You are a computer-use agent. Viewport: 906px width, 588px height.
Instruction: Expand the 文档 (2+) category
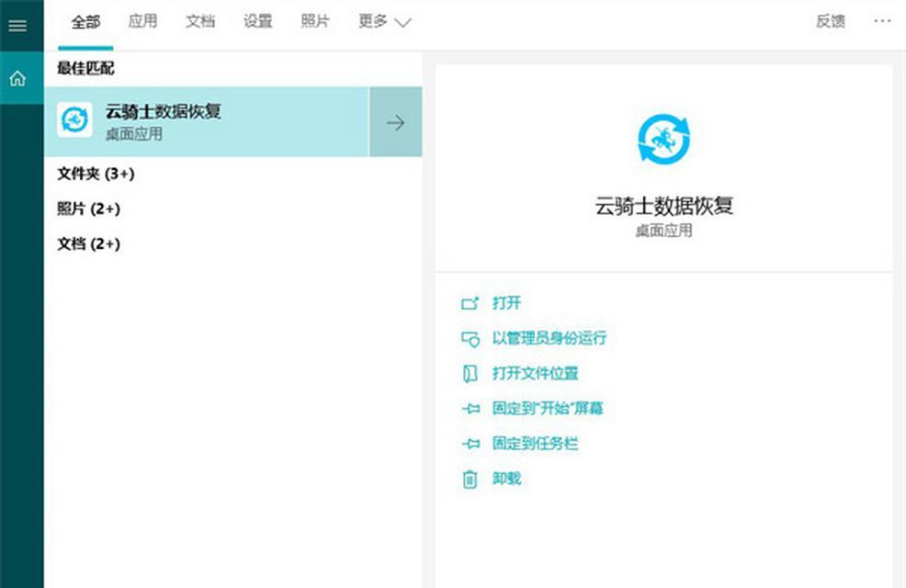[88, 243]
